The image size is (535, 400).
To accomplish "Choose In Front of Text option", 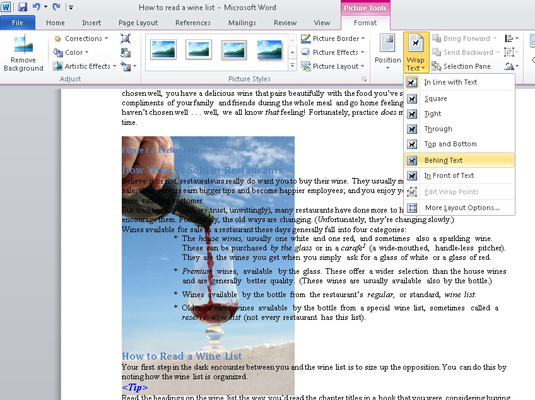I will pos(459,176).
